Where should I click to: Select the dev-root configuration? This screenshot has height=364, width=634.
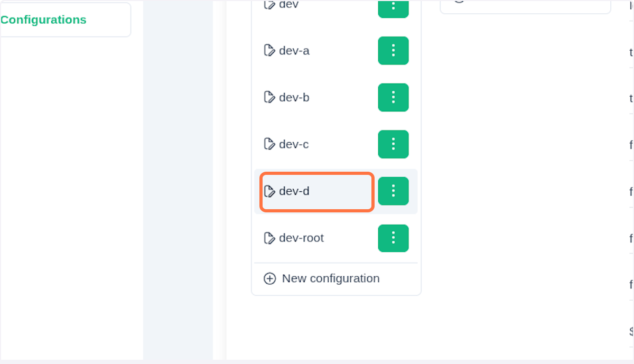301,238
